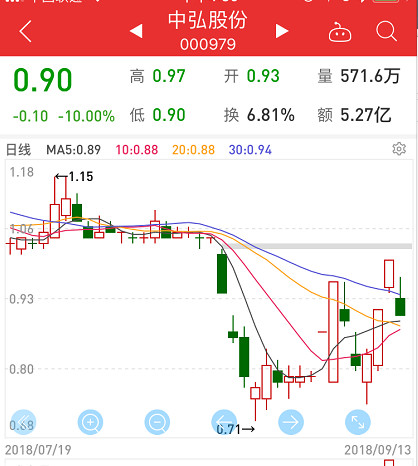This screenshot has height=466, width=418.
Task: Move chart cursor left arrow button
Action: [224, 422]
